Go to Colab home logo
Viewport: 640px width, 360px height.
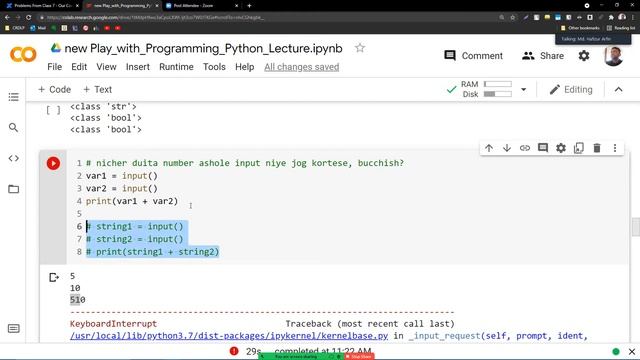click(x=23, y=55)
